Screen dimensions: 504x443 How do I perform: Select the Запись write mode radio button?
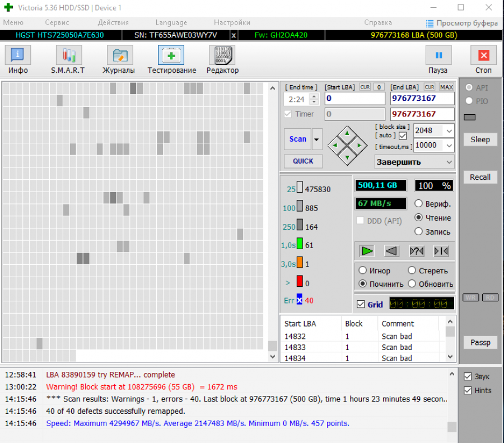[x=418, y=231]
